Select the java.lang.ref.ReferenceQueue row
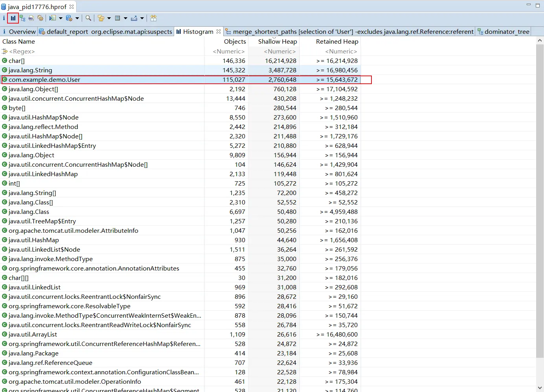This screenshot has height=392, width=544. pyautogui.click(x=180, y=363)
